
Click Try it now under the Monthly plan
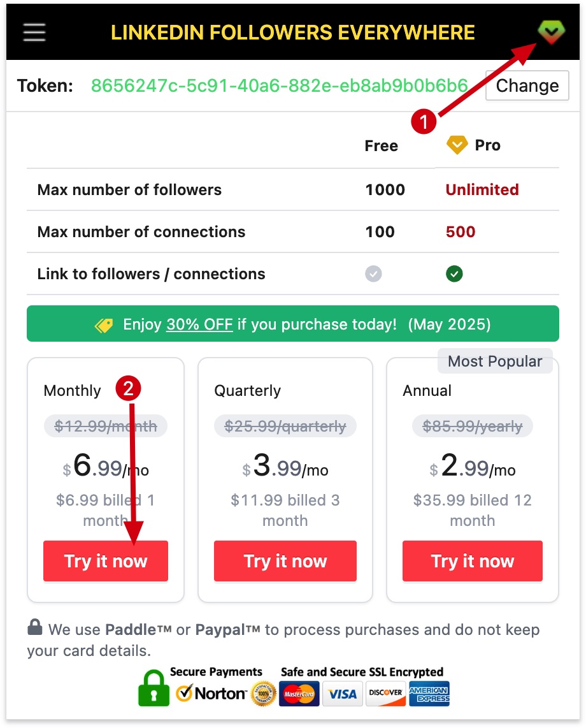click(105, 561)
